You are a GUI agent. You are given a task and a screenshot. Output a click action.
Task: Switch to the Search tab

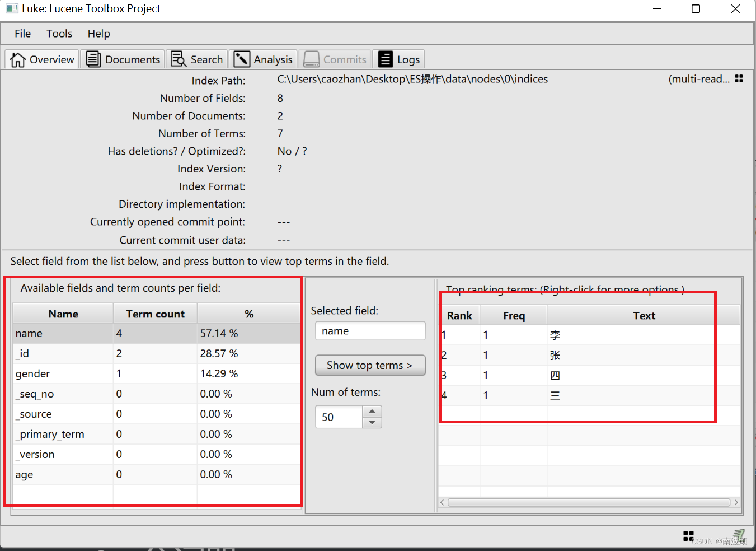coord(197,59)
